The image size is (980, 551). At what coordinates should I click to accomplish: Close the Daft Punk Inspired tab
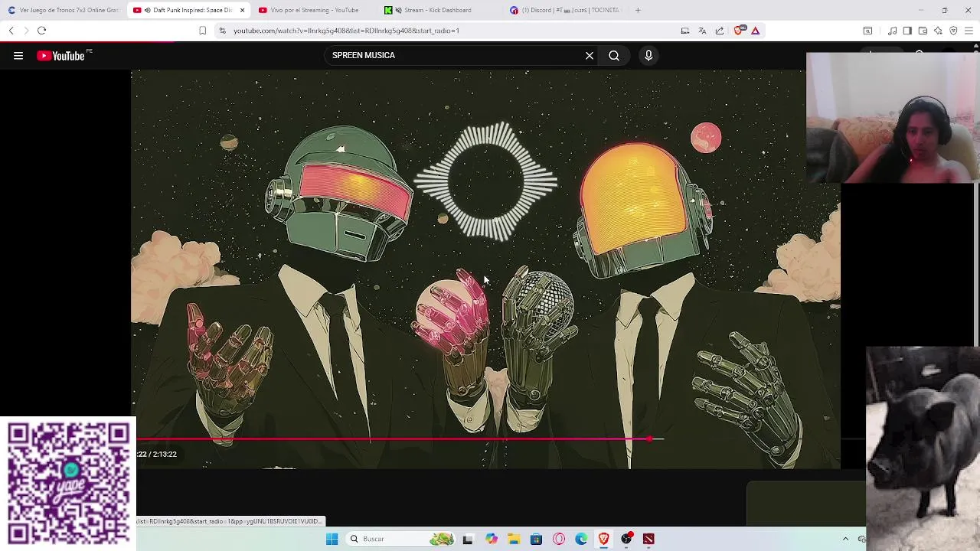click(243, 10)
